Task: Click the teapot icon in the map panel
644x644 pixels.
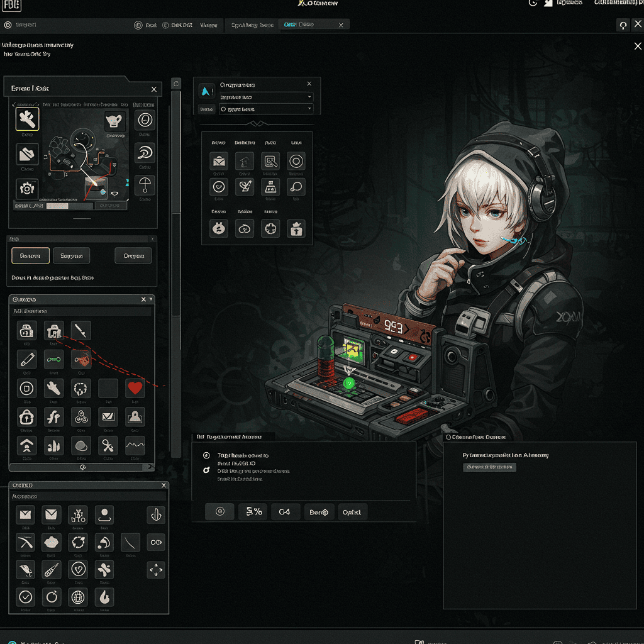Action: (115, 121)
